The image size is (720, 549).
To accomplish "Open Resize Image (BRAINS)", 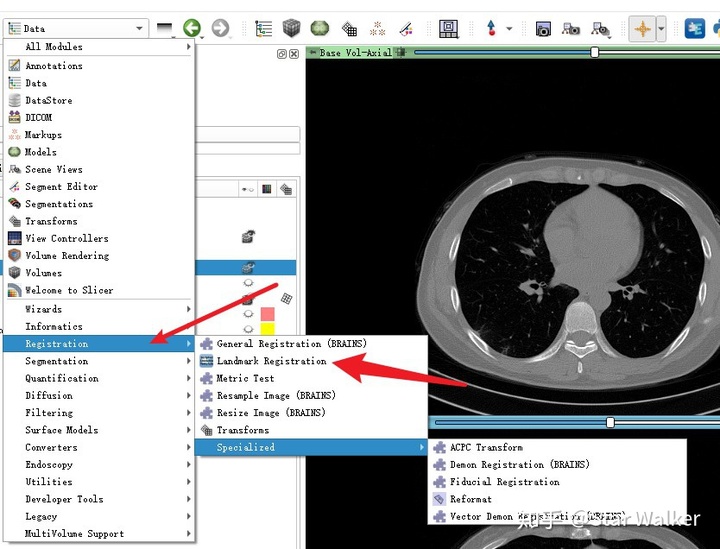I will tap(311, 413).
